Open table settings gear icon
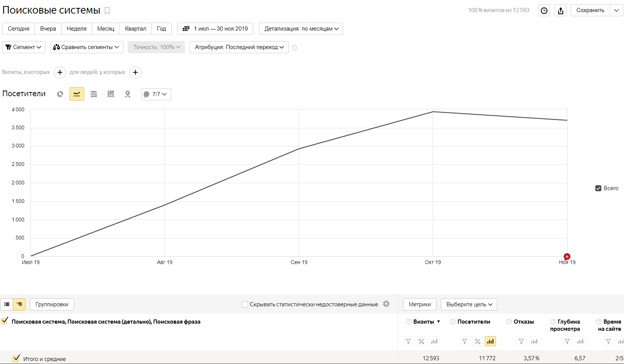Image resolution: width=624 pixels, height=364 pixels. pyautogui.click(x=386, y=304)
